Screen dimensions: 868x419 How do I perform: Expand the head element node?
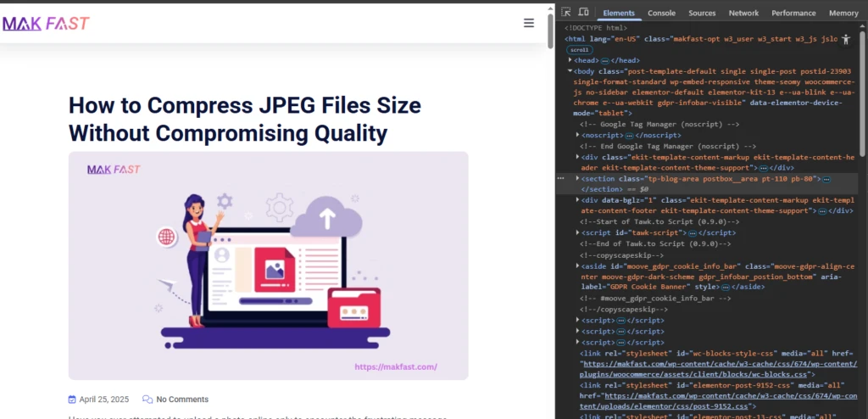click(570, 60)
